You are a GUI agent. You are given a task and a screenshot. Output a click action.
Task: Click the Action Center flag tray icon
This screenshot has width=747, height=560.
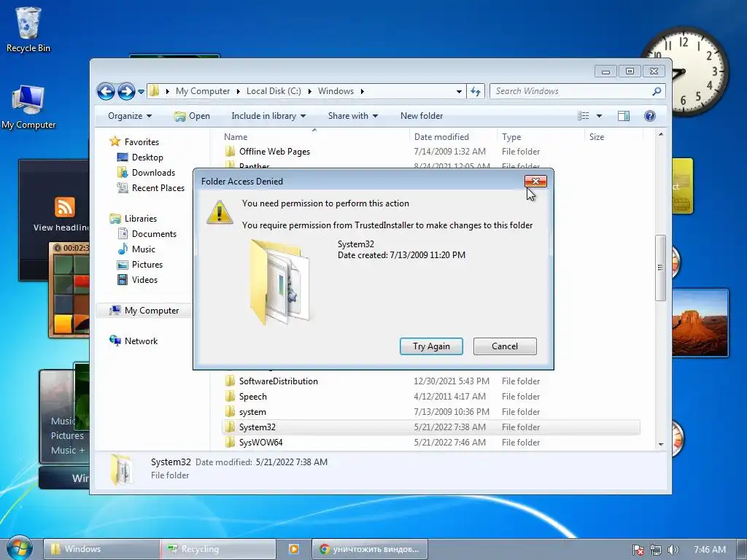pos(638,550)
